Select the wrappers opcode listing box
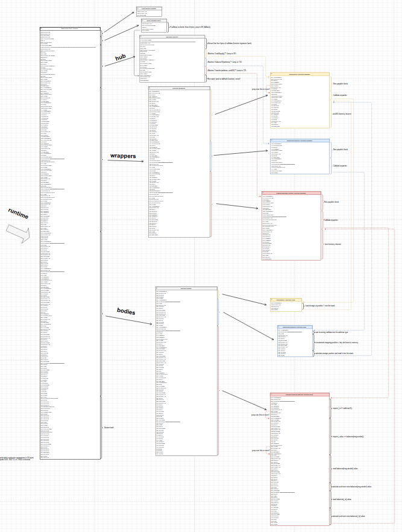 point(180,162)
